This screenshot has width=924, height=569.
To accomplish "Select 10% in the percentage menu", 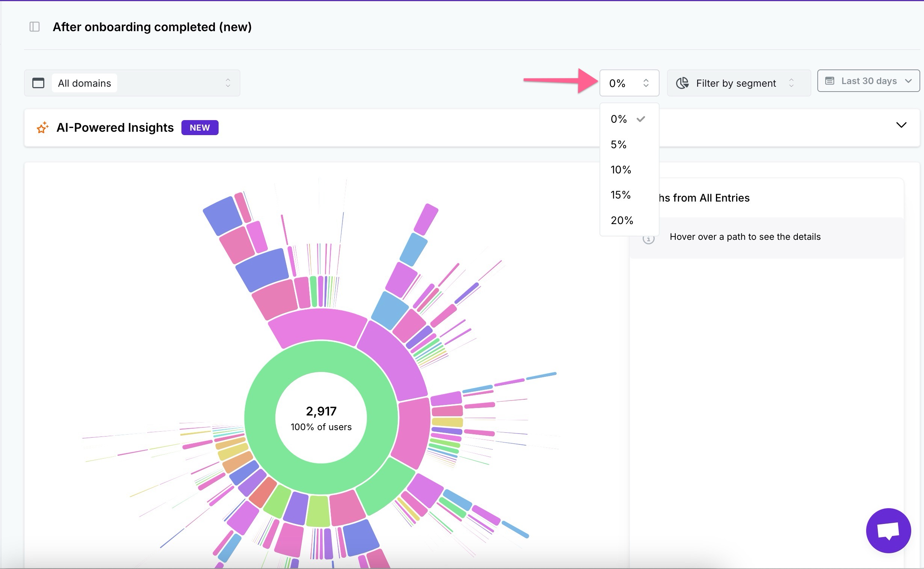I will point(621,170).
